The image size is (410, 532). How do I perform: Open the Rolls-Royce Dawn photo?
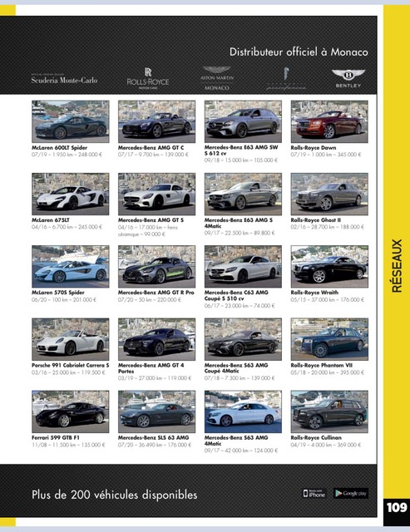click(329, 121)
